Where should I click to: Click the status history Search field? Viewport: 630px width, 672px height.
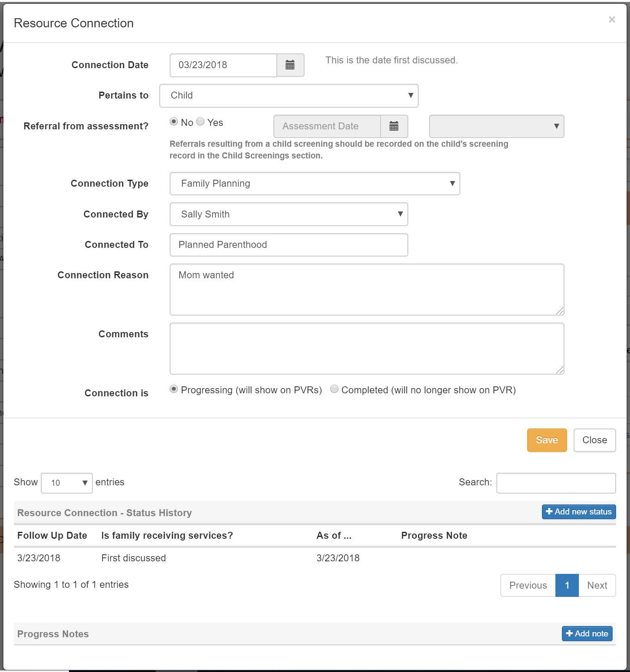556,483
